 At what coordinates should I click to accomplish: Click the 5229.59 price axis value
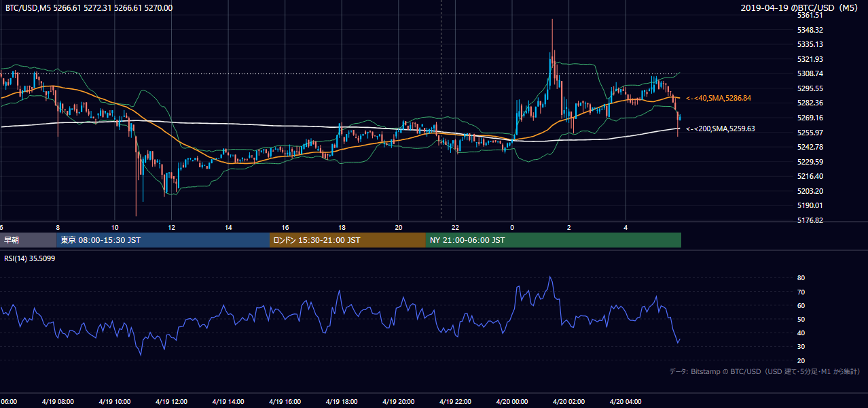pos(810,162)
